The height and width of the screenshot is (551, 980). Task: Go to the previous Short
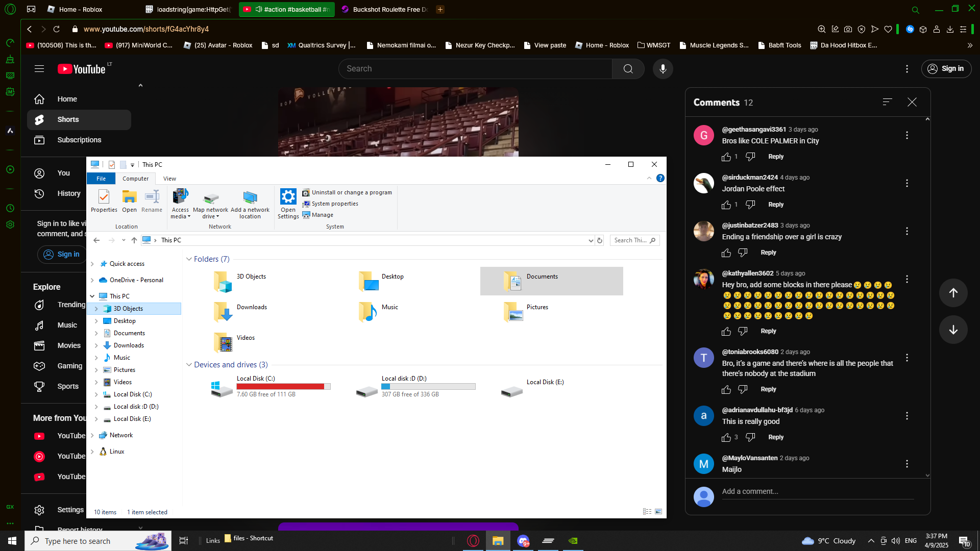pos(953,293)
